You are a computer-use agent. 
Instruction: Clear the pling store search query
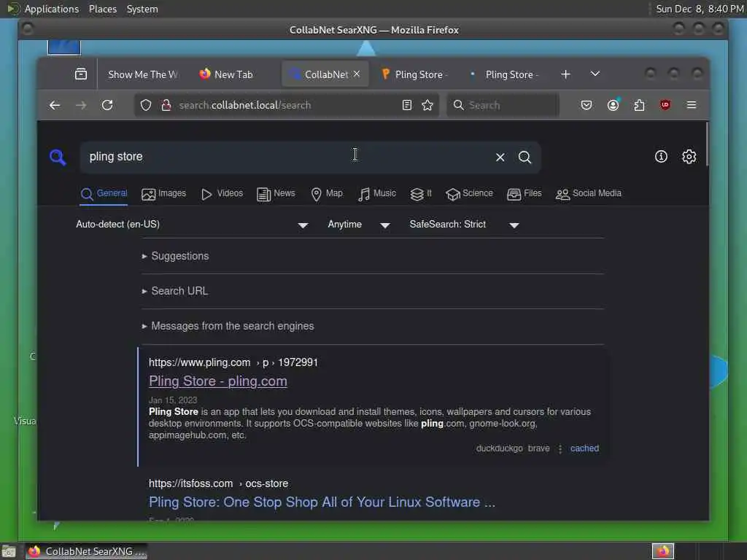[500, 157]
